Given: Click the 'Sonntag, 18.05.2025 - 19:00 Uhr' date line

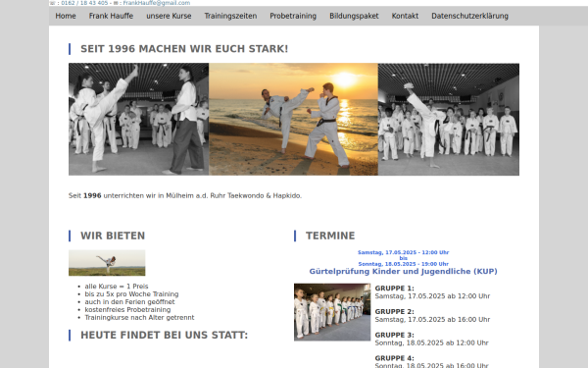Looking at the screenshot, I should [x=403, y=264].
